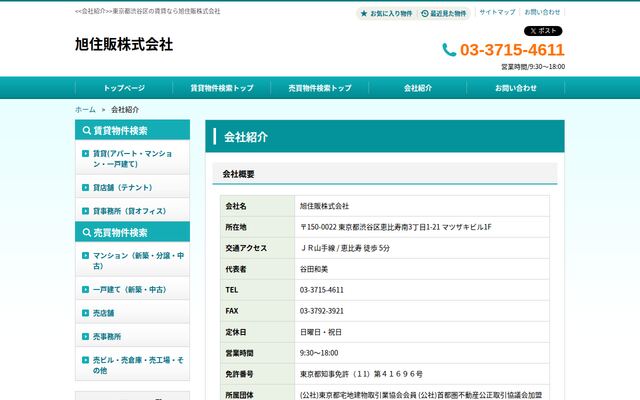Click arrow icon beside 売ビル・売倉庫・売工場・その他

[85, 360]
